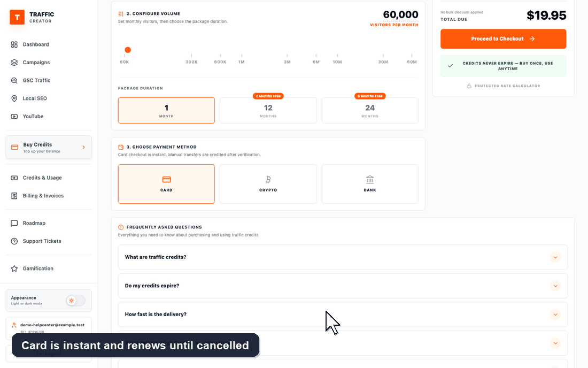Click the '2 Months Free' badge
The image size is (588, 368).
pos(268,96)
